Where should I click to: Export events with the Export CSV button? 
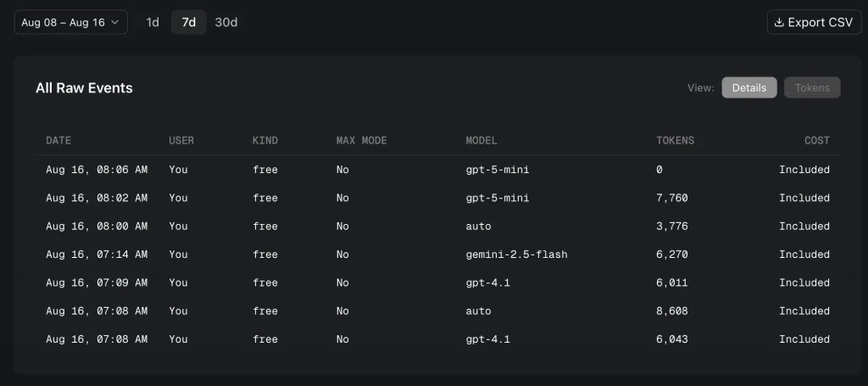(x=814, y=23)
